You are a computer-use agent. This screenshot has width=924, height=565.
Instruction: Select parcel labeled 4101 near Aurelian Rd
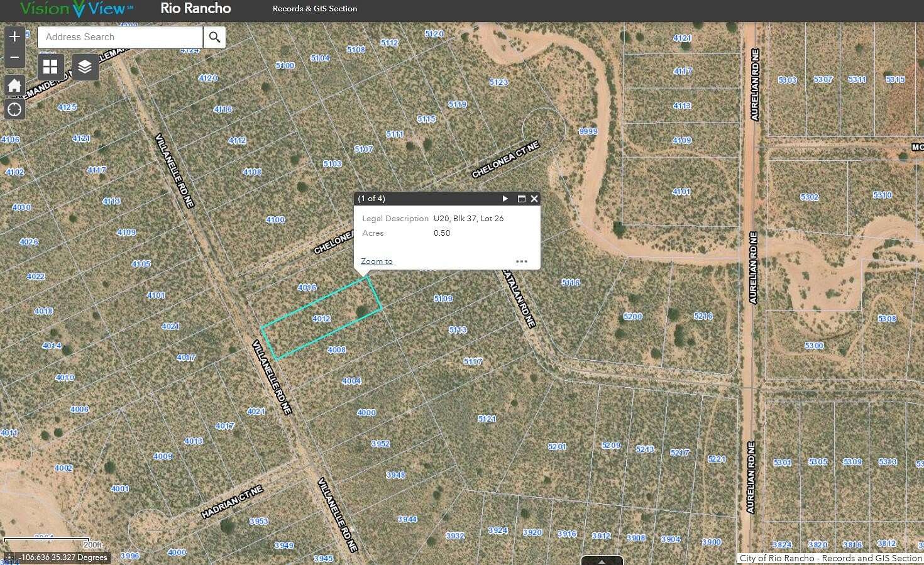(x=681, y=192)
